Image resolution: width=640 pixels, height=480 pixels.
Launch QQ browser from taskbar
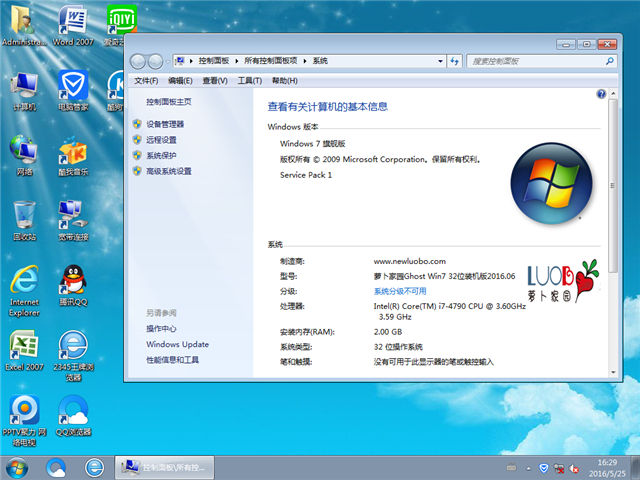pyautogui.click(x=56, y=468)
